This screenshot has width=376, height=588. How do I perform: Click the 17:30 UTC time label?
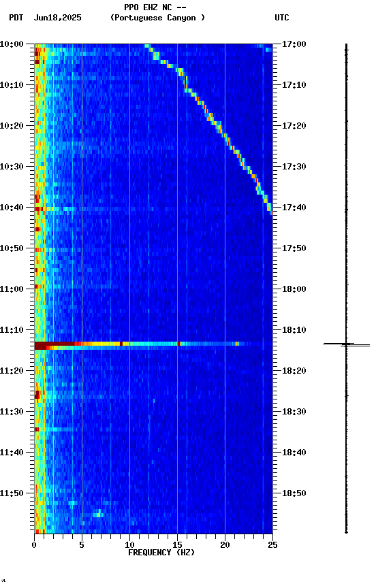(x=294, y=167)
